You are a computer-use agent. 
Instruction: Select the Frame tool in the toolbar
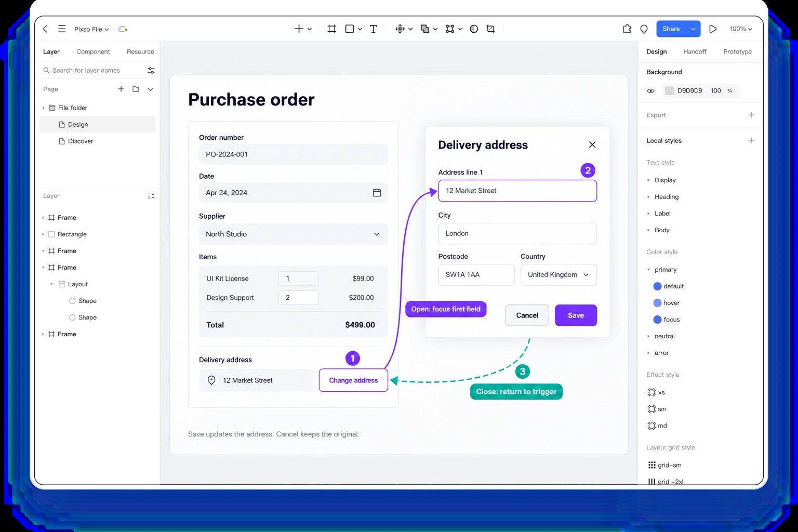coord(332,29)
